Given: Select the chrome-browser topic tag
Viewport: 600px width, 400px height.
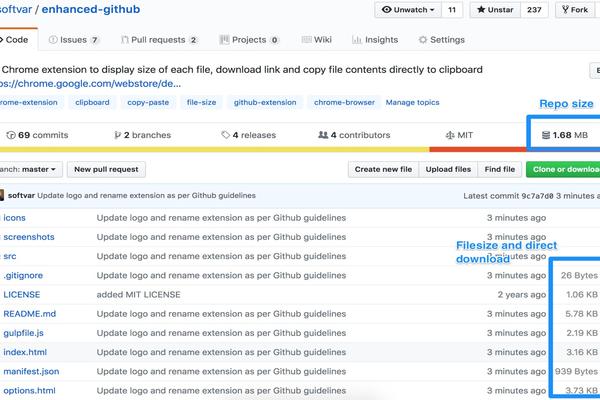Looking at the screenshot, I should click(x=344, y=103).
